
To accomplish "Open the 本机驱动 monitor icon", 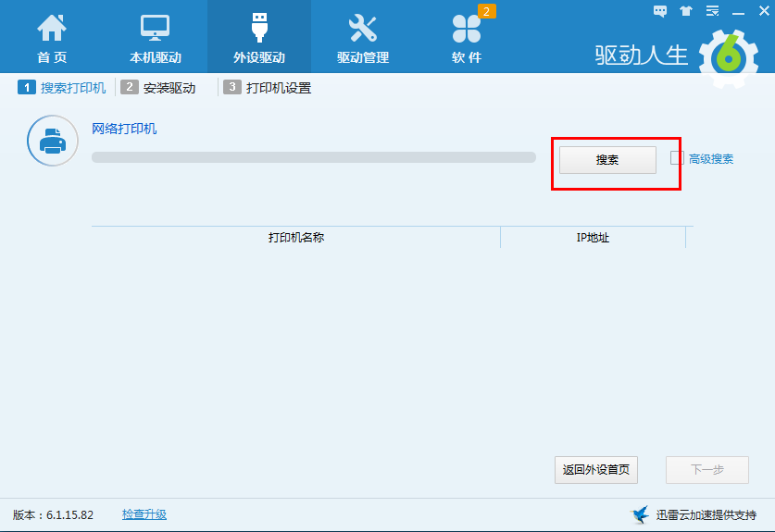I will 156,29.
